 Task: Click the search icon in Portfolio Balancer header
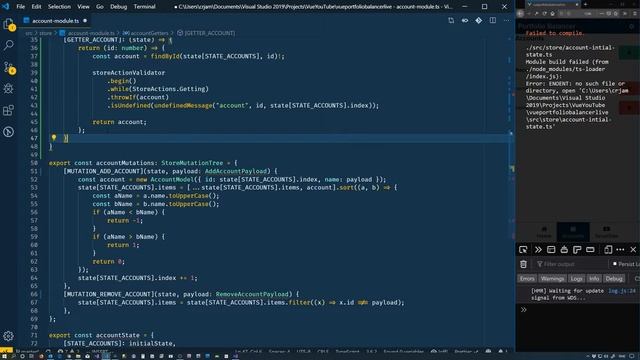coord(632,26)
